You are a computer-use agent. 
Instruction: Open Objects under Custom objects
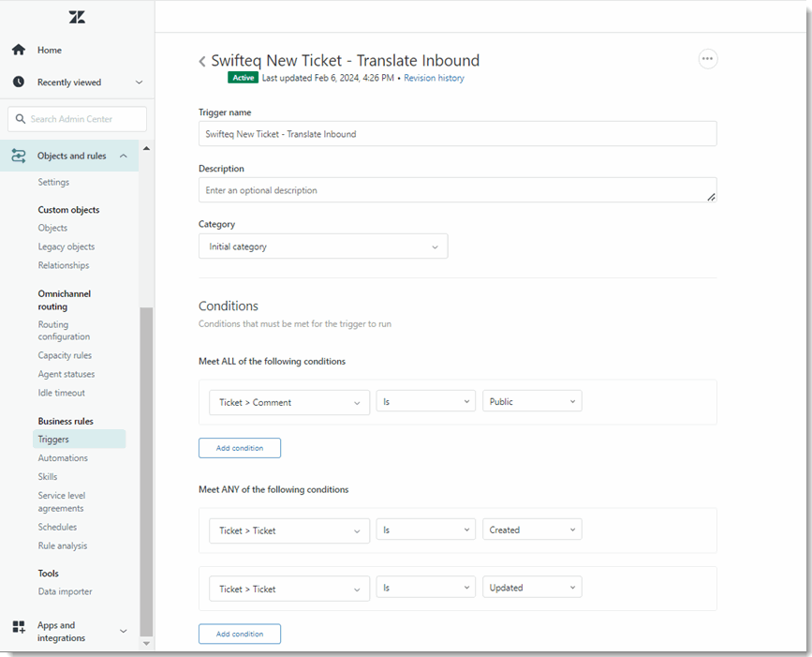click(x=52, y=228)
